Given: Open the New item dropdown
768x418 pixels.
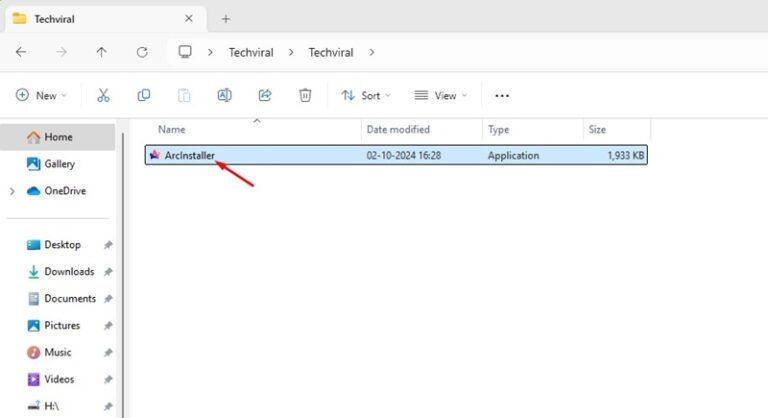Looking at the screenshot, I should pos(41,96).
